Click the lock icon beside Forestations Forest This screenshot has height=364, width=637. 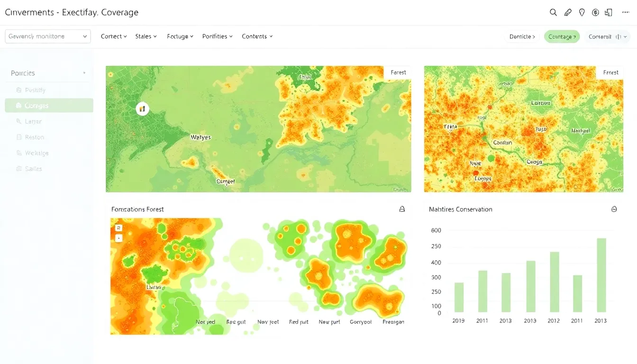point(402,209)
